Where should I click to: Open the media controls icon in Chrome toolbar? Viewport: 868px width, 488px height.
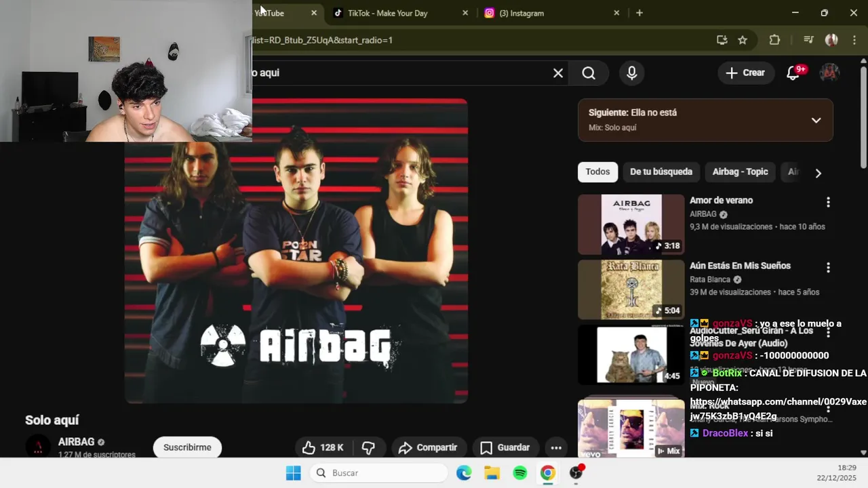click(x=808, y=40)
